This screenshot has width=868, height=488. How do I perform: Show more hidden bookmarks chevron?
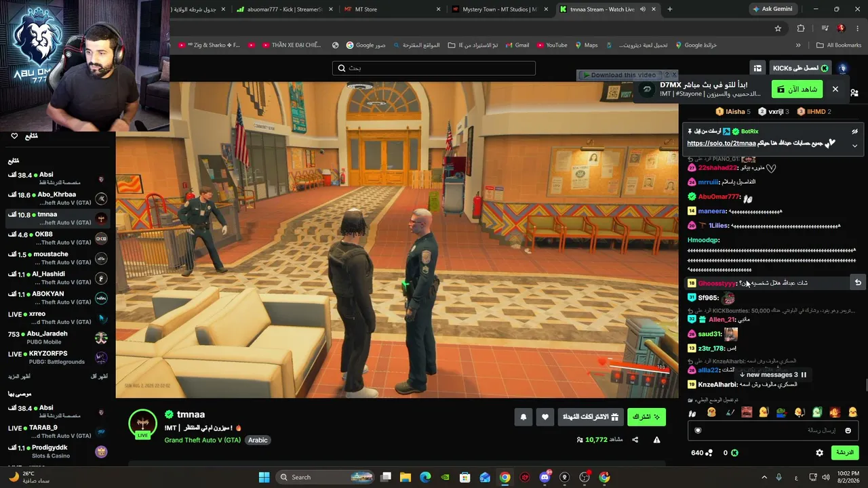[798, 45]
